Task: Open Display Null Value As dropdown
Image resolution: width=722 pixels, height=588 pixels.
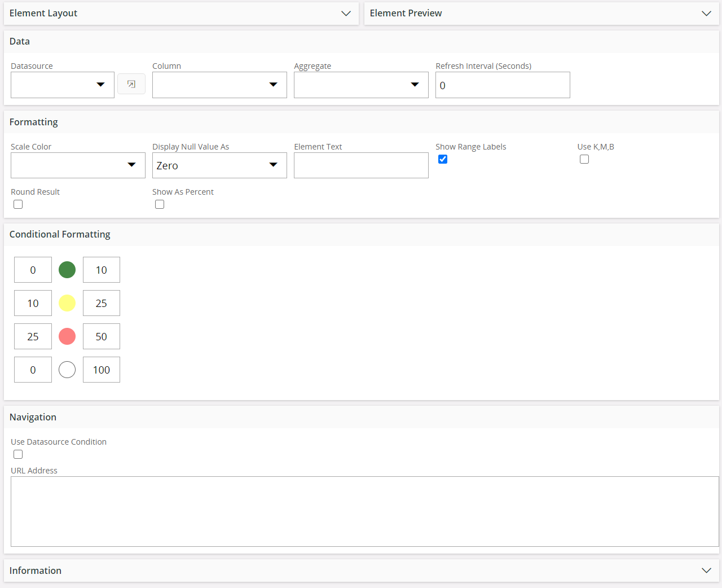Action: 219,165
